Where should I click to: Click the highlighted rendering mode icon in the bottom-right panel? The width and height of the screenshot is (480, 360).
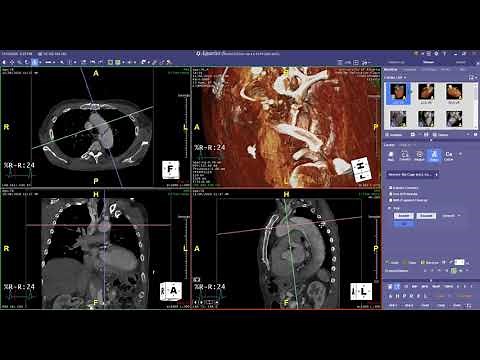(397, 286)
